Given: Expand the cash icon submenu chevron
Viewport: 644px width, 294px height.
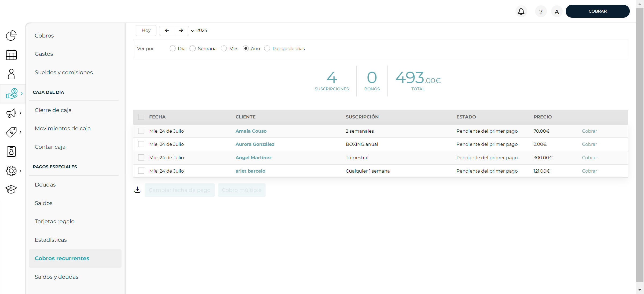Looking at the screenshot, I should point(22,94).
